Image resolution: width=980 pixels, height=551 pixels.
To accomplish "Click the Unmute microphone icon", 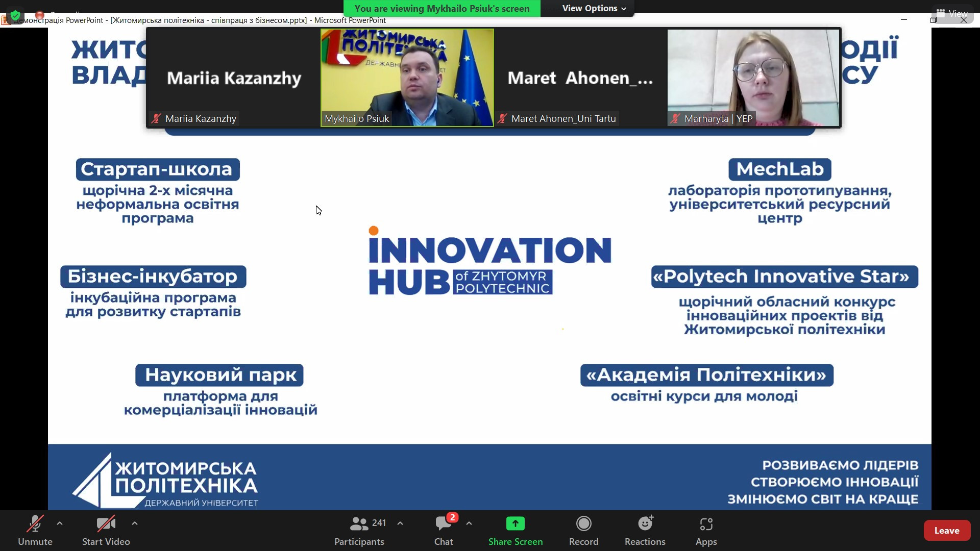I will (x=35, y=524).
